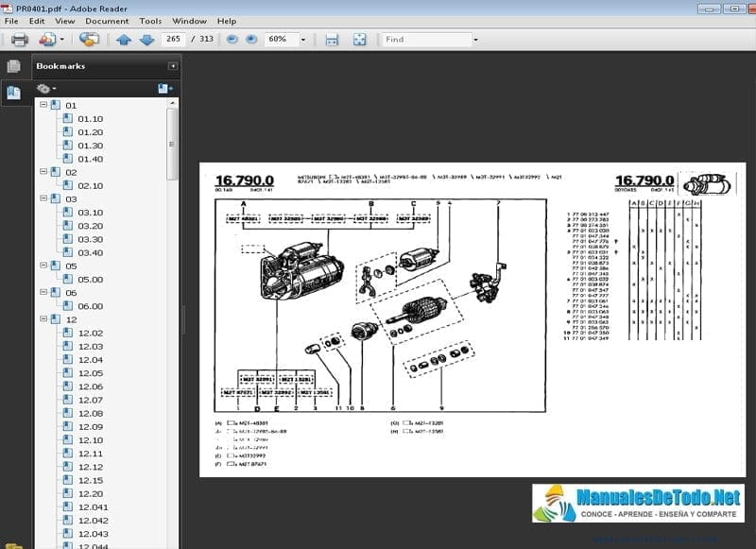Image resolution: width=756 pixels, height=549 pixels.
Task: Open the bookmarks options gear dropdown
Action: [46, 88]
